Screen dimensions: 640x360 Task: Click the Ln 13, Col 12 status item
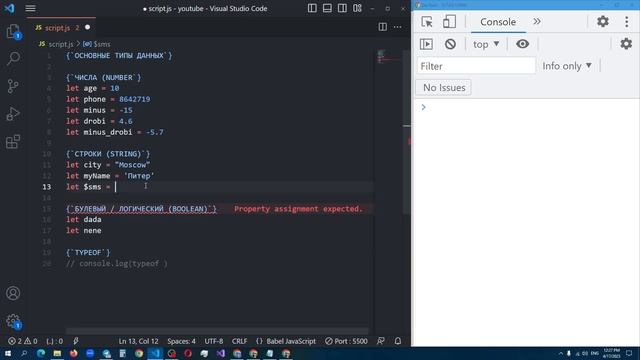pos(138,341)
